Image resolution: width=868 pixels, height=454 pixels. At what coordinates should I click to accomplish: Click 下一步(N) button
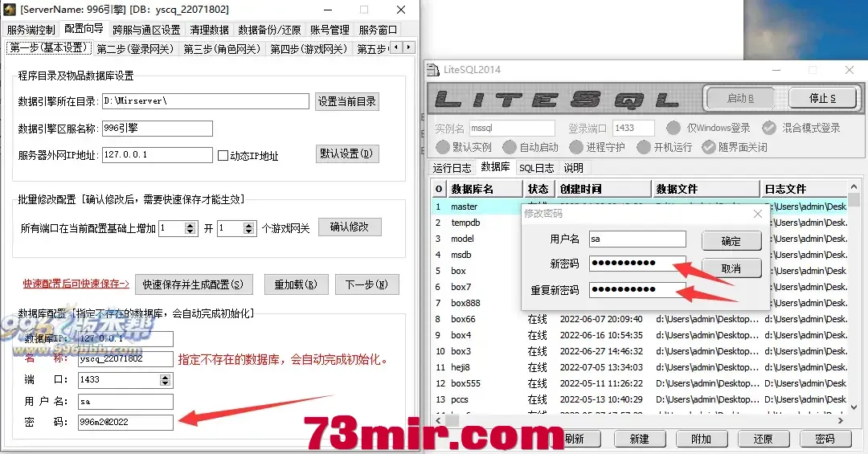click(x=366, y=284)
